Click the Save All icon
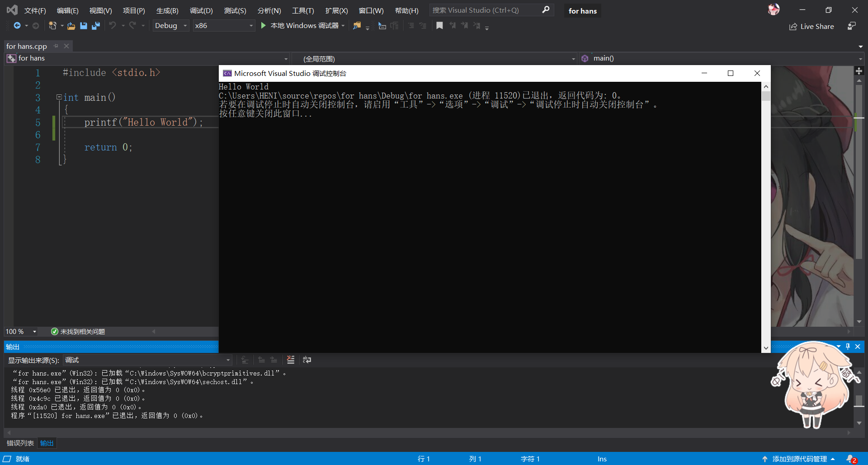Image resolution: width=868 pixels, height=465 pixels. [95, 26]
